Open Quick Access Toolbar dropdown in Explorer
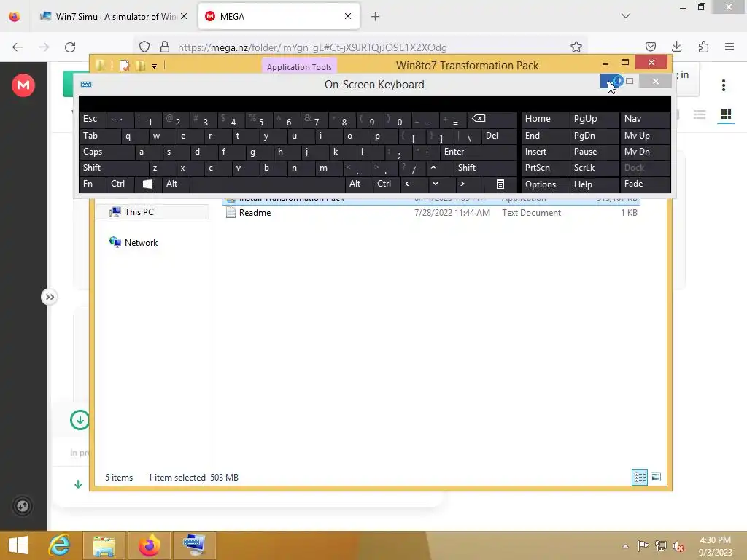Screen dimensions: 747x560 pyautogui.click(x=155, y=66)
